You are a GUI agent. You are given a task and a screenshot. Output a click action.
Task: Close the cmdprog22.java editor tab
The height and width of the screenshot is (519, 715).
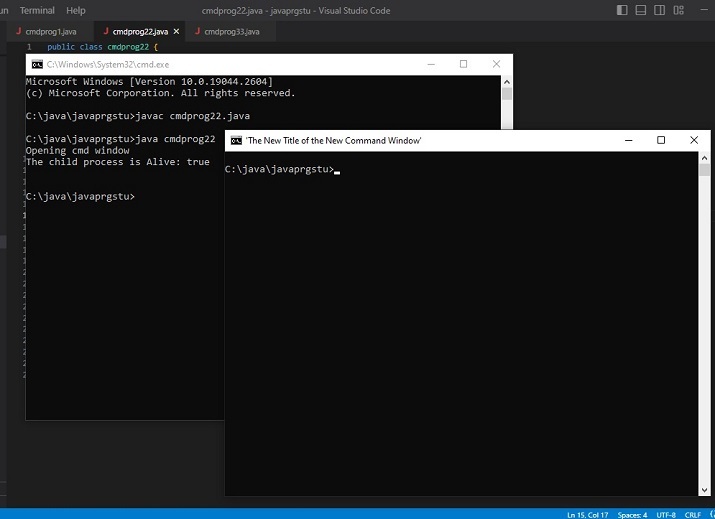point(176,31)
